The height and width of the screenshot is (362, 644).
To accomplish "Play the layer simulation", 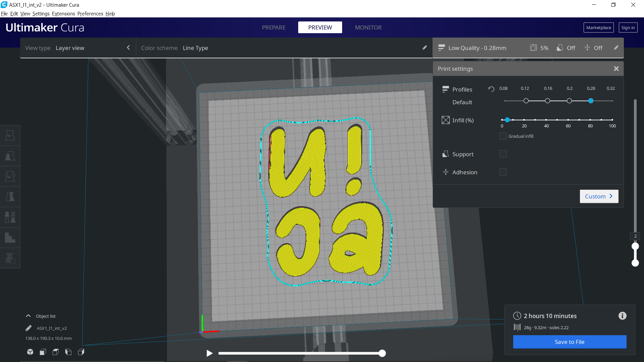I will [209, 353].
